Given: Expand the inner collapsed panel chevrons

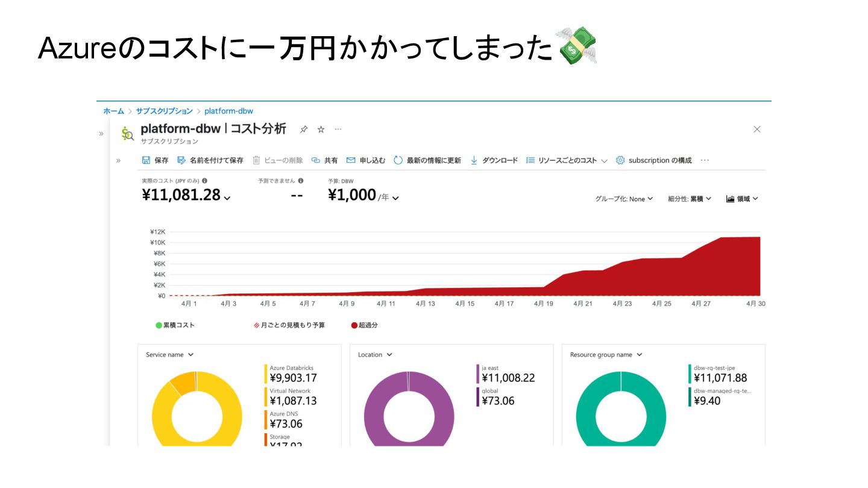Looking at the screenshot, I should click(x=118, y=160).
